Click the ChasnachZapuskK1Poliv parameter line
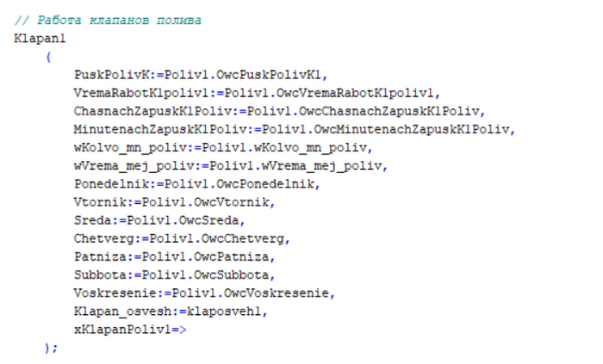The width and height of the screenshot is (603, 364). [x=280, y=111]
